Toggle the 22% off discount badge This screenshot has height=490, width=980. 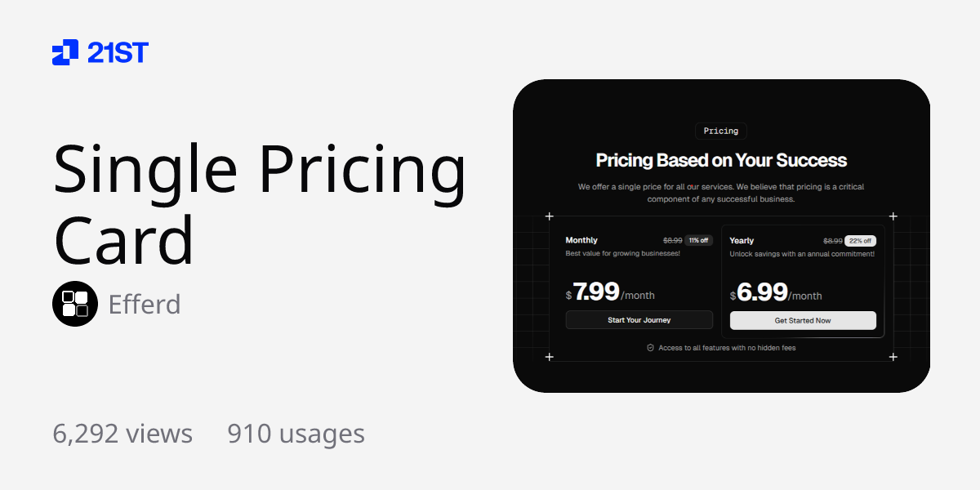860,240
